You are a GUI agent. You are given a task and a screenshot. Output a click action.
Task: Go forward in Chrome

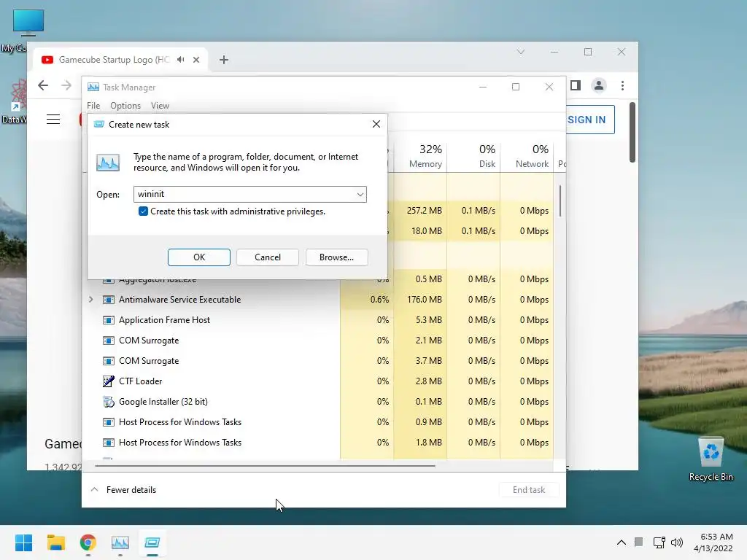point(66,85)
